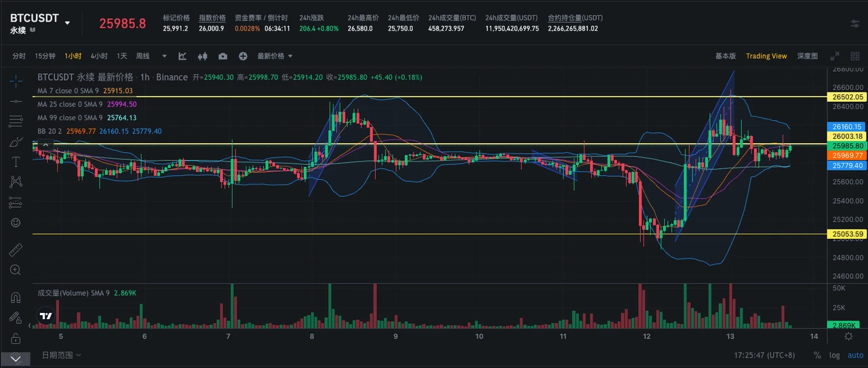Image resolution: width=868 pixels, height=368 pixels.
Task: Switch to the 1天 interval
Action: 122,56
